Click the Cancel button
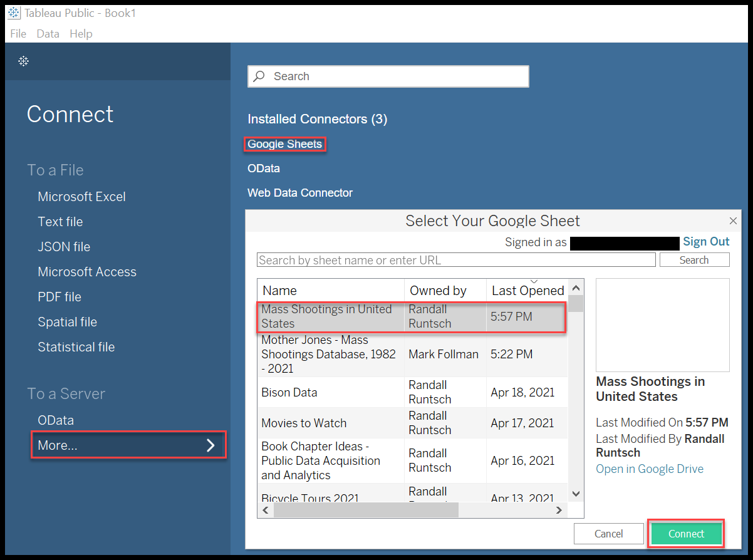Screen dimensions: 753x560 [609, 534]
